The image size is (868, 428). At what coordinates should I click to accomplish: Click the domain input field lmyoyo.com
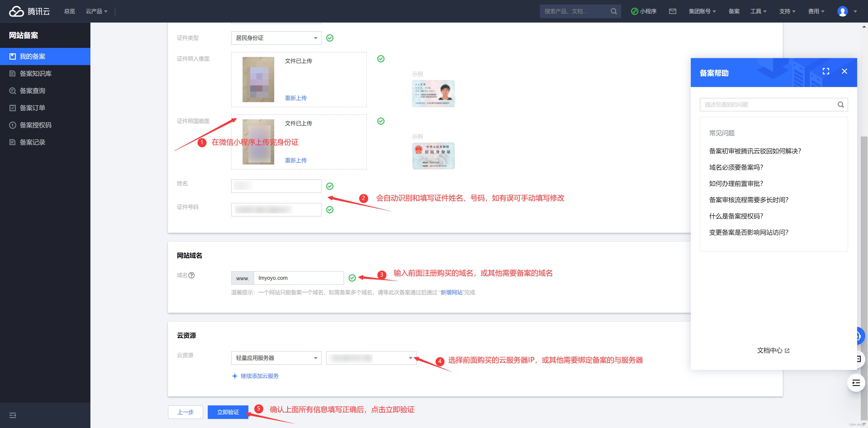tap(299, 278)
